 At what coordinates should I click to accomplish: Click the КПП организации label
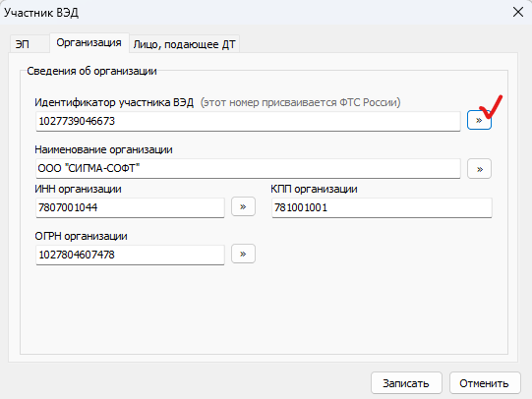(314, 189)
